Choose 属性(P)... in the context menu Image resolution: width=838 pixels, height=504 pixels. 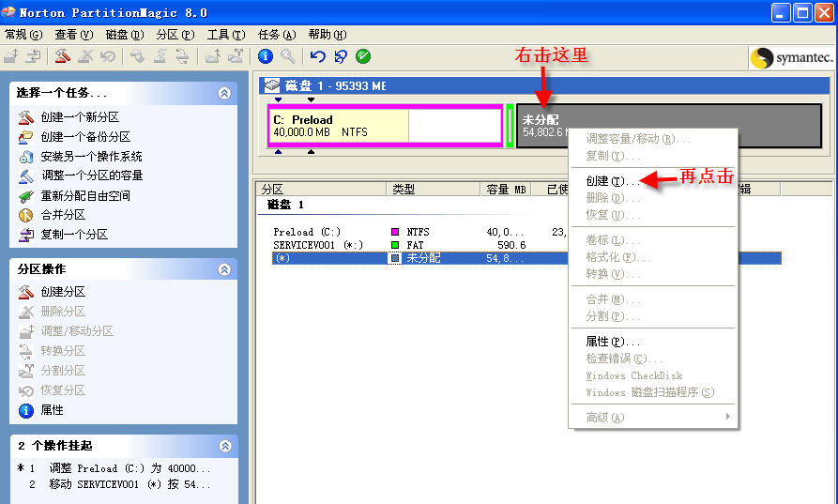(653, 342)
